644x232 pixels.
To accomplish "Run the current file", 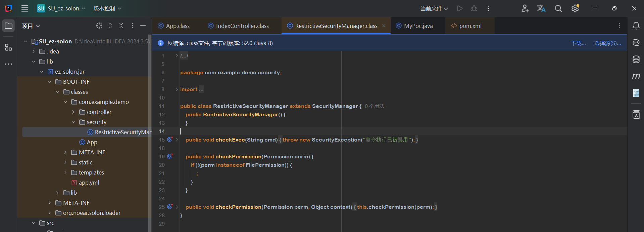I will pos(460,8).
